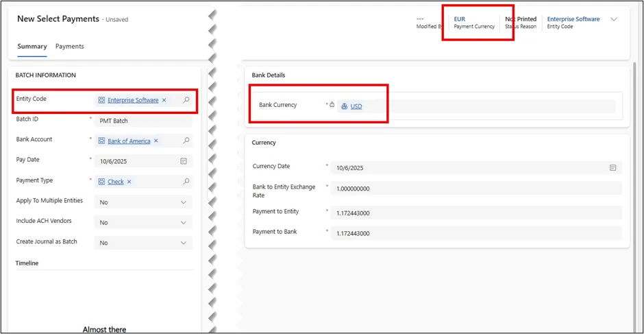
Task: Click the Payment Type record icon
Action: coord(101,181)
